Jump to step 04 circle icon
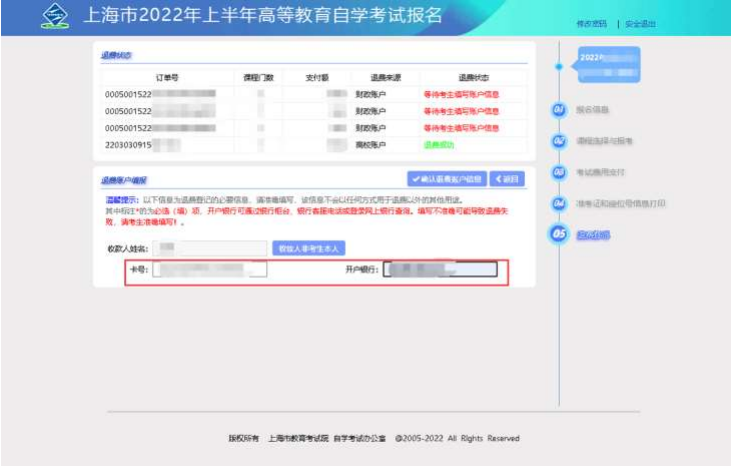Image resolution: width=731 pixels, height=466 pixels. pyautogui.click(x=559, y=204)
